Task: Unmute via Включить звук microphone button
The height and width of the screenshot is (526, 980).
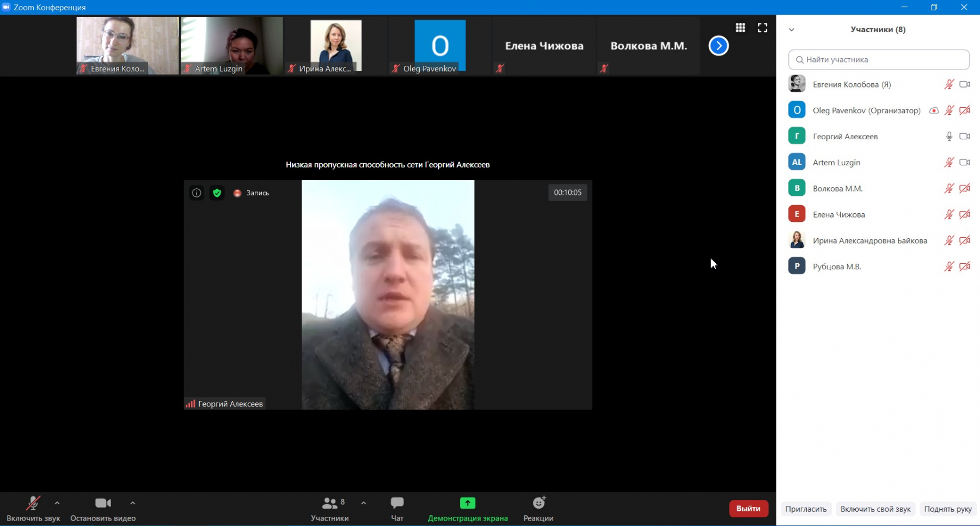Action: coord(33,509)
